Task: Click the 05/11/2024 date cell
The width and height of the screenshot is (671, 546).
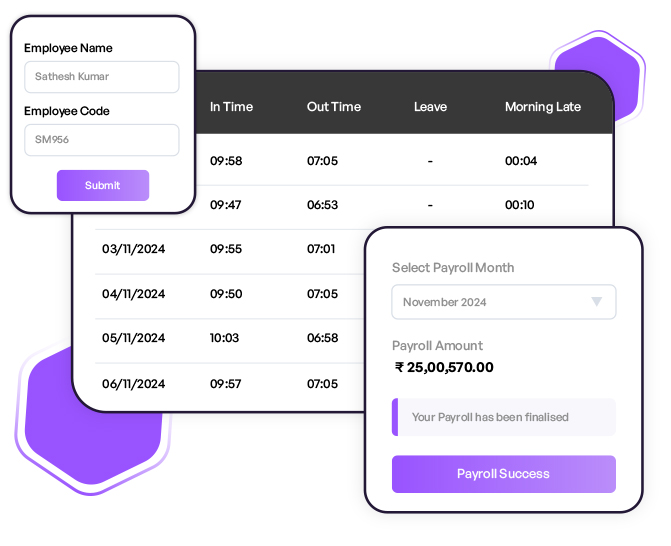Action: click(x=134, y=338)
